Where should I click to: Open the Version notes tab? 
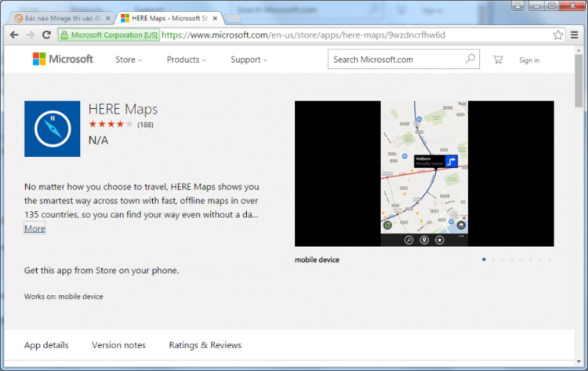pyautogui.click(x=118, y=345)
